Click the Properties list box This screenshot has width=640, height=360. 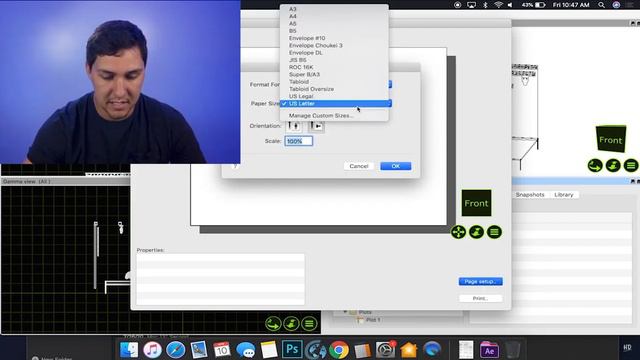(x=220, y=279)
